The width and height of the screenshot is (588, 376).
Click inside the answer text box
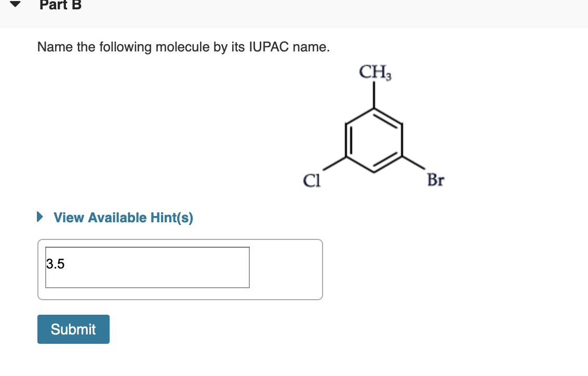pyautogui.click(x=148, y=267)
